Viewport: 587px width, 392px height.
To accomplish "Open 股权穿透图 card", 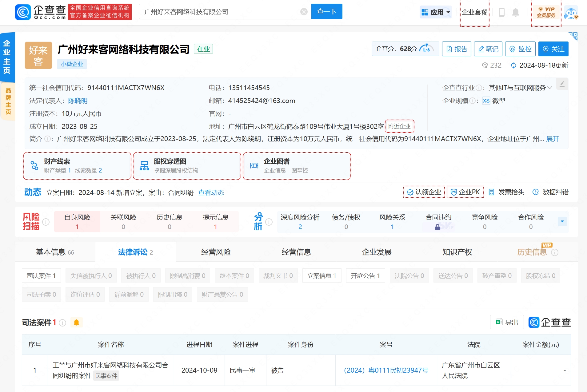I will pos(187,166).
